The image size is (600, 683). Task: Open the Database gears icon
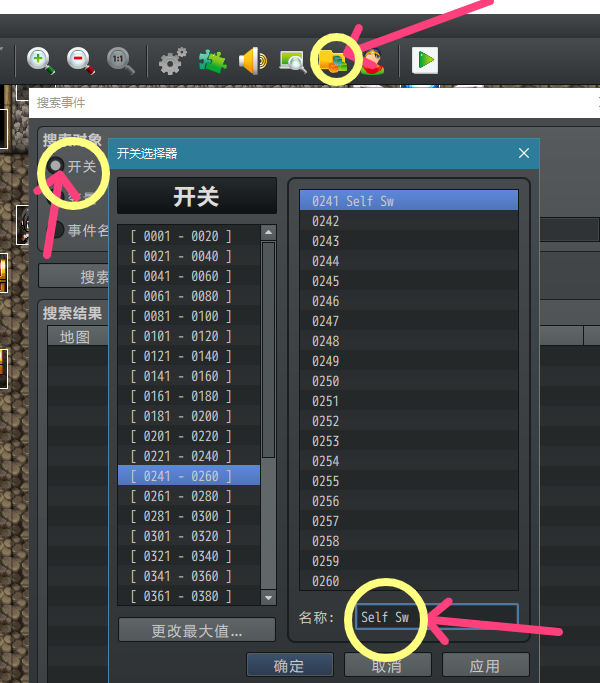[x=173, y=61]
